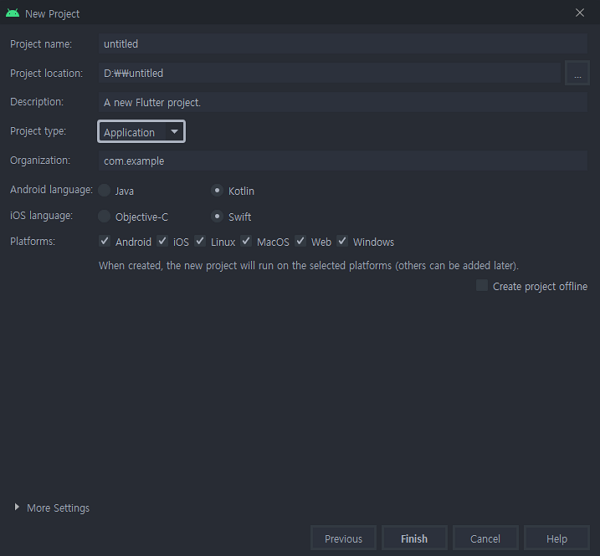Close the New Project dialog
Viewport: 600px width, 556px height.
(580, 13)
